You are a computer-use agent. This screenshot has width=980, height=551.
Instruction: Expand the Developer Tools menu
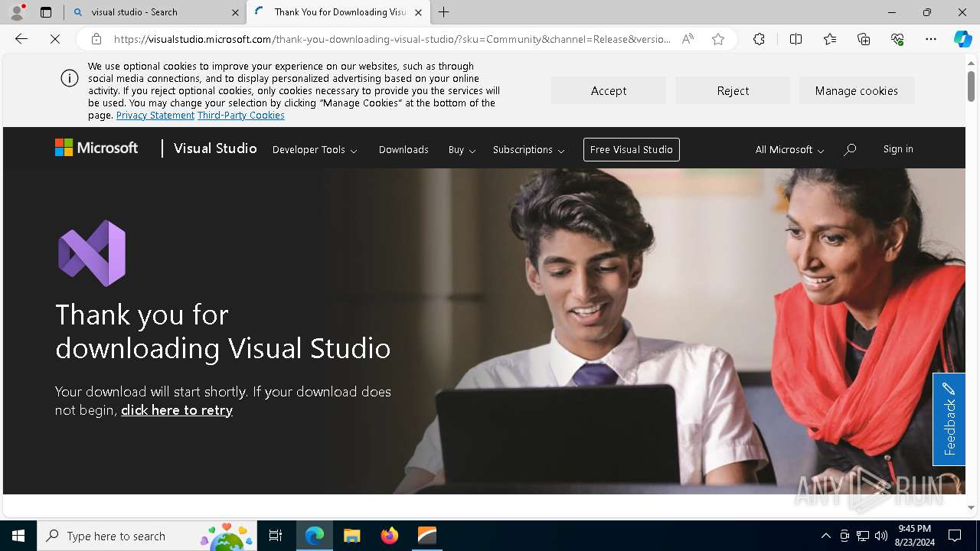[315, 150]
